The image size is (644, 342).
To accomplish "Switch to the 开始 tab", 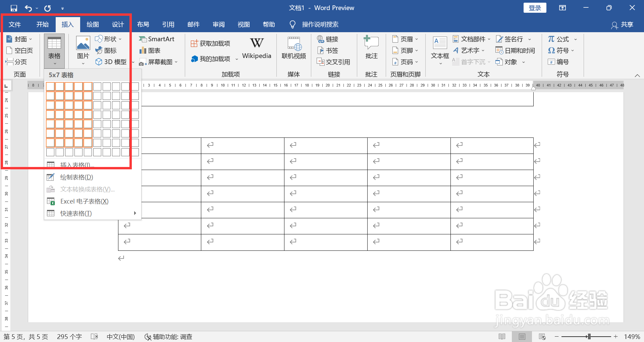I will coord(43,24).
